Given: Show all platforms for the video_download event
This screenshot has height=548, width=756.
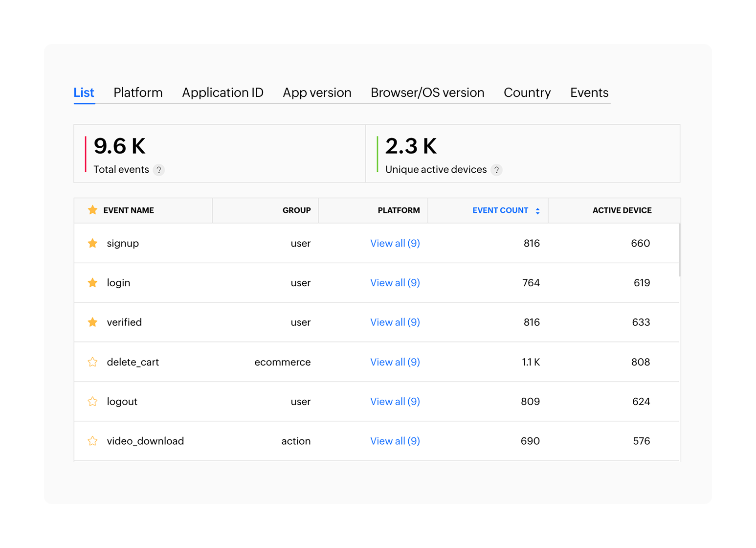Looking at the screenshot, I should tap(395, 441).
